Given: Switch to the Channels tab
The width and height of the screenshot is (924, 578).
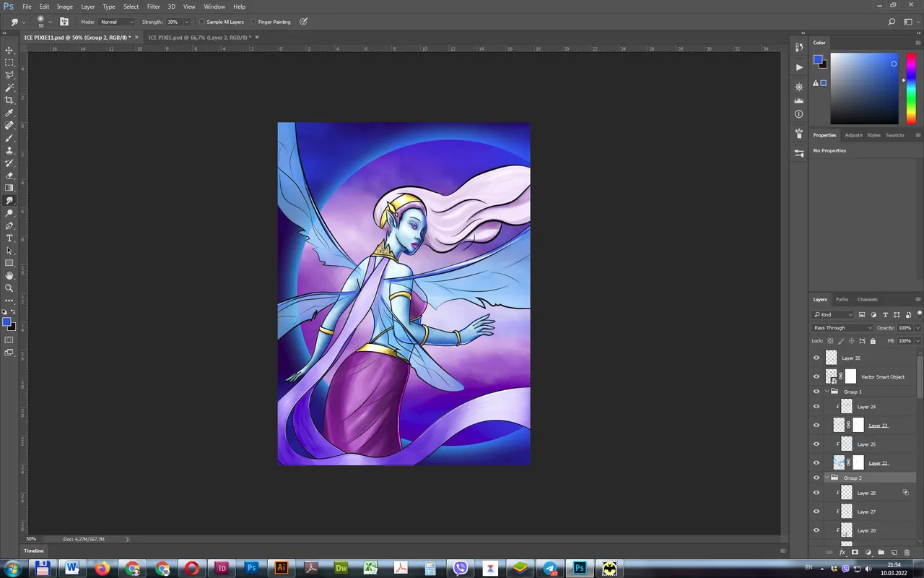Looking at the screenshot, I should (867, 299).
